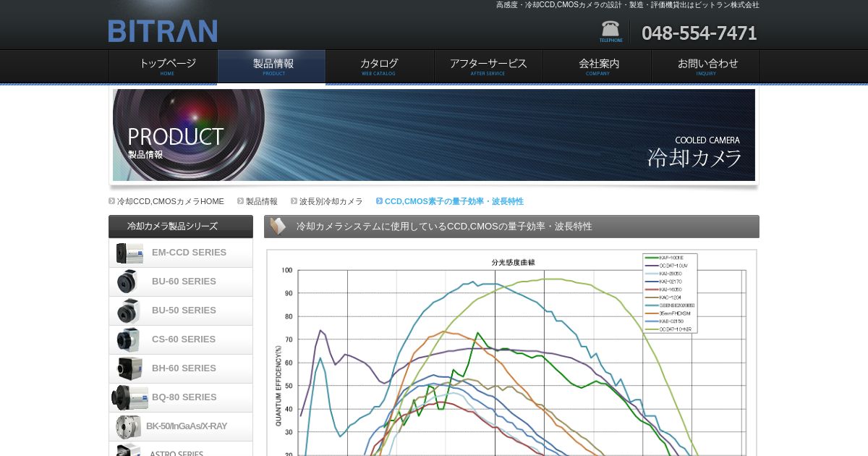Image resolution: width=868 pixels, height=456 pixels.
Task: Click BU-50 camera thumbnail icon
Action: 129,311
